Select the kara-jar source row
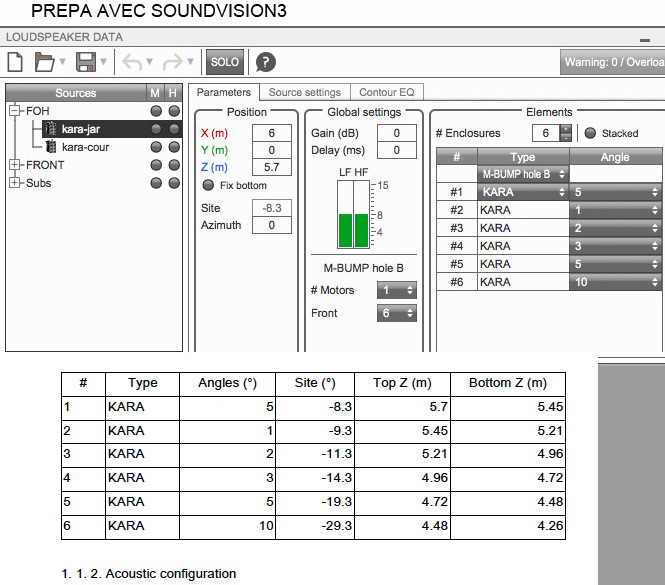665x585 pixels. [x=112, y=129]
